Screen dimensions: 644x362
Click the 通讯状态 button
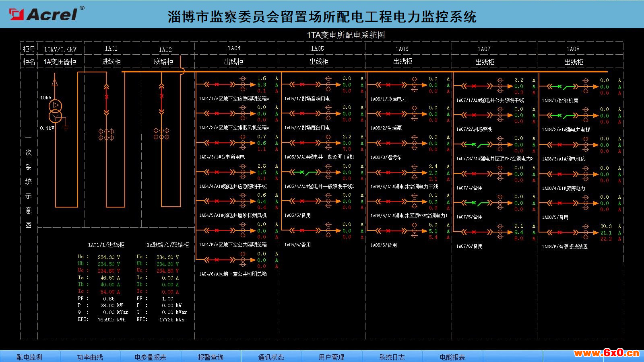[271, 357]
